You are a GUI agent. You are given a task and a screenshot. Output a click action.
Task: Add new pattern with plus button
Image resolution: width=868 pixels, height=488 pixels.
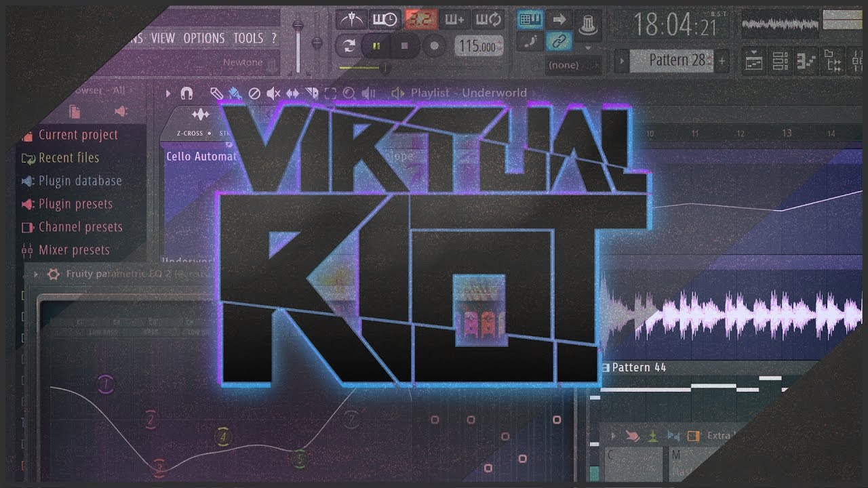coord(722,61)
